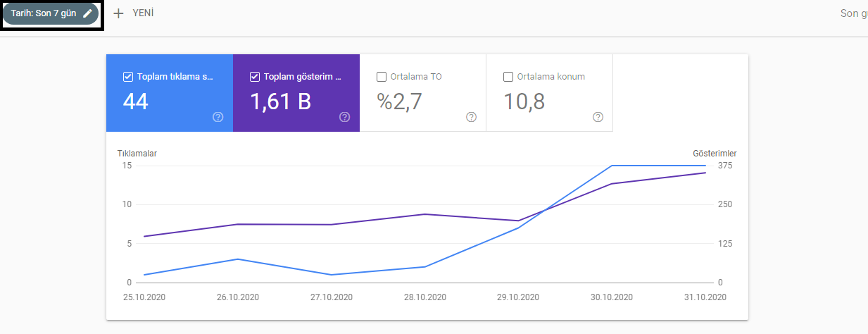
Task: Select the 44 total clicks value
Action: tap(136, 102)
